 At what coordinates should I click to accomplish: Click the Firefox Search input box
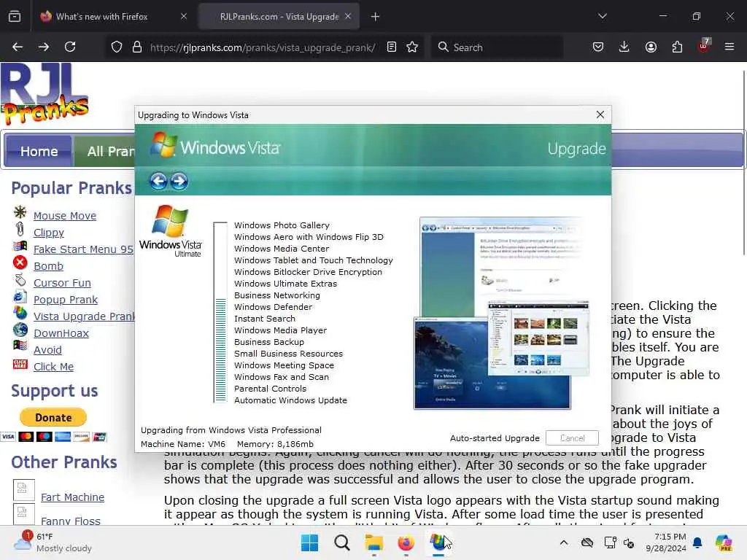point(497,47)
